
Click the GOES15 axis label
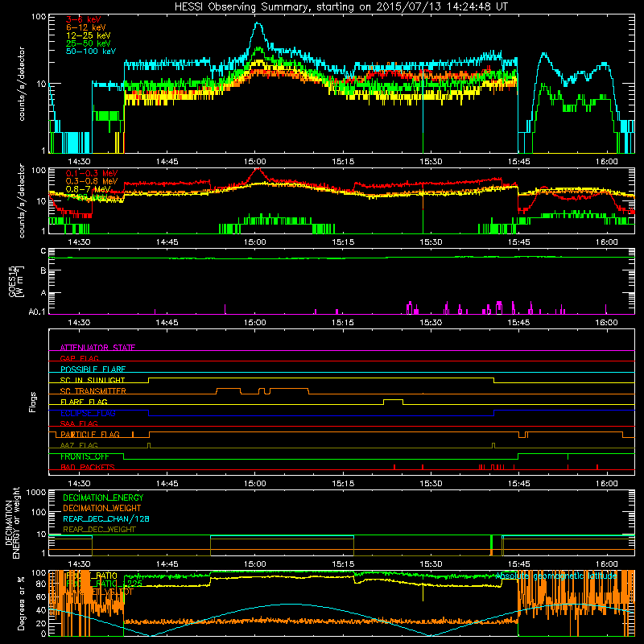point(16,282)
